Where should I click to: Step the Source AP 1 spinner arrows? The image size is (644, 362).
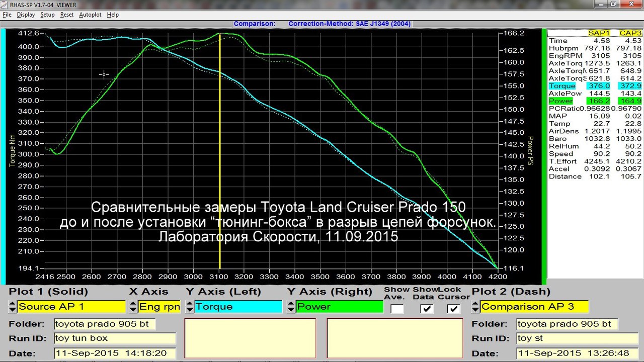pos(12,307)
